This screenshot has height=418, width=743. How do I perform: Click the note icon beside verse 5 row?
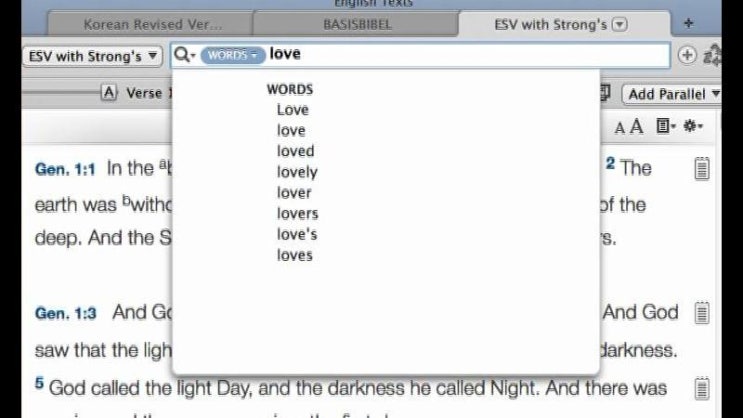click(702, 388)
